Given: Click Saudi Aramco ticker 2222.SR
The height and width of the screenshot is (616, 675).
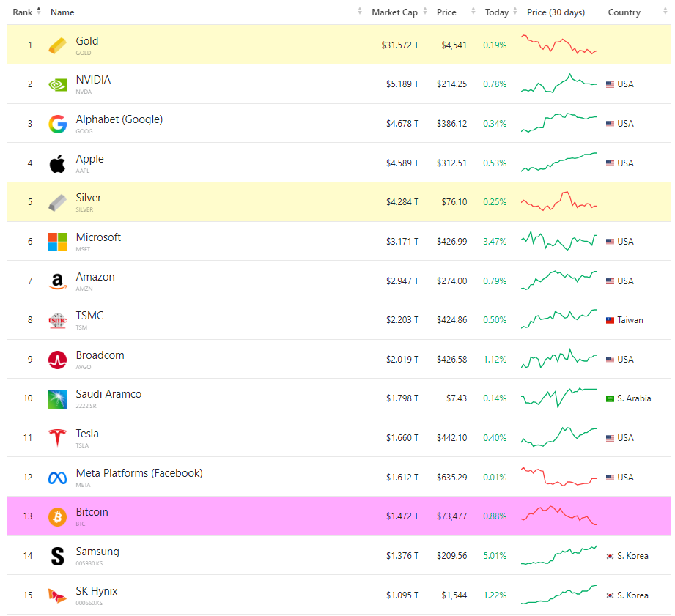Looking at the screenshot, I should [x=86, y=406].
